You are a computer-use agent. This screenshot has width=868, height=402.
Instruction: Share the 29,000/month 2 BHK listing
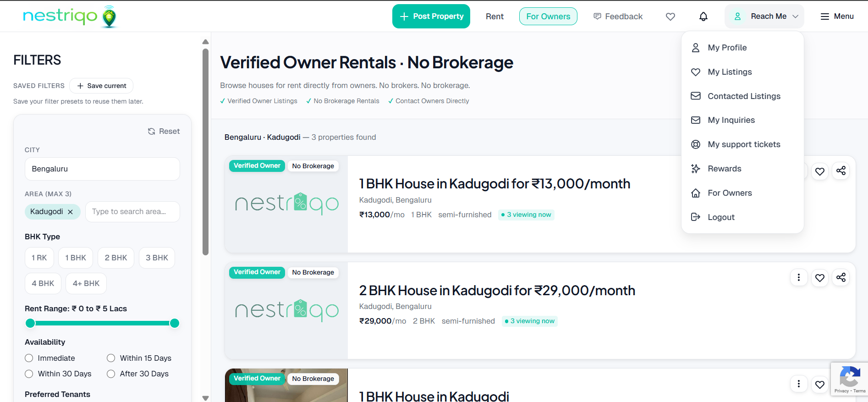tap(841, 277)
